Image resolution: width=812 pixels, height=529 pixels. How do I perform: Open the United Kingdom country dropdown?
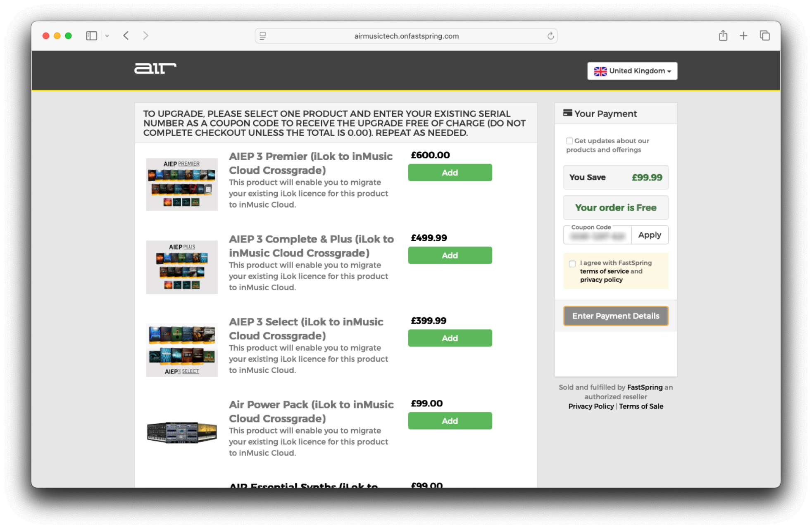(x=632, y=71)
